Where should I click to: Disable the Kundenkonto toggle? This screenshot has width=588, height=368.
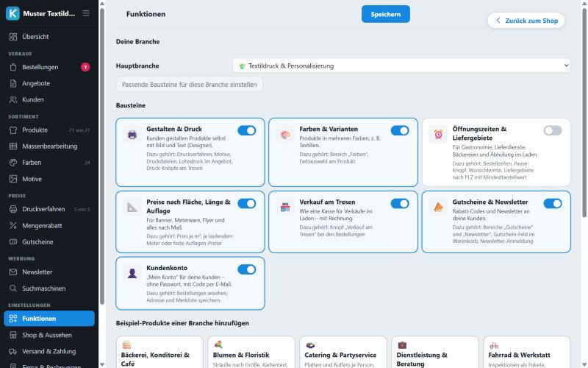[x=247, y=269]
